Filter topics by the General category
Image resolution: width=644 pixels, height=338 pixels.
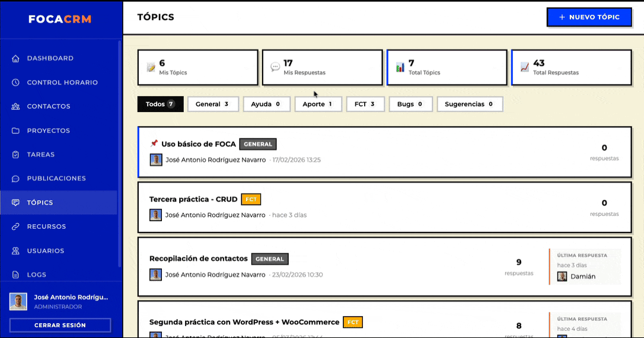(213, 104)
